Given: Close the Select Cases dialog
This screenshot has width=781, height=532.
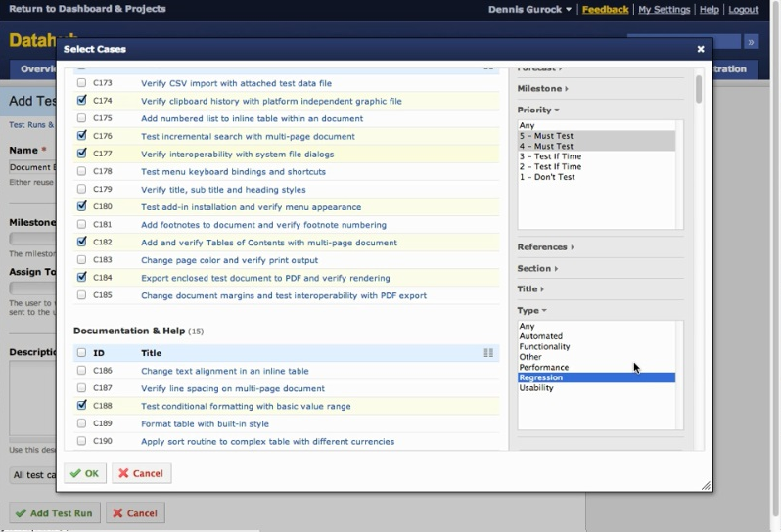Looking at the screenshot, I should click(701, 49).
